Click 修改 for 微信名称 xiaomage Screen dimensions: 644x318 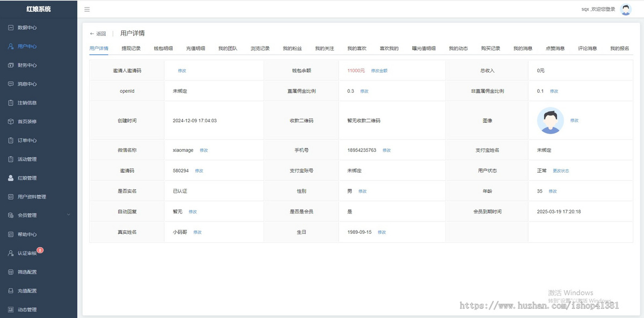(204, 150)
